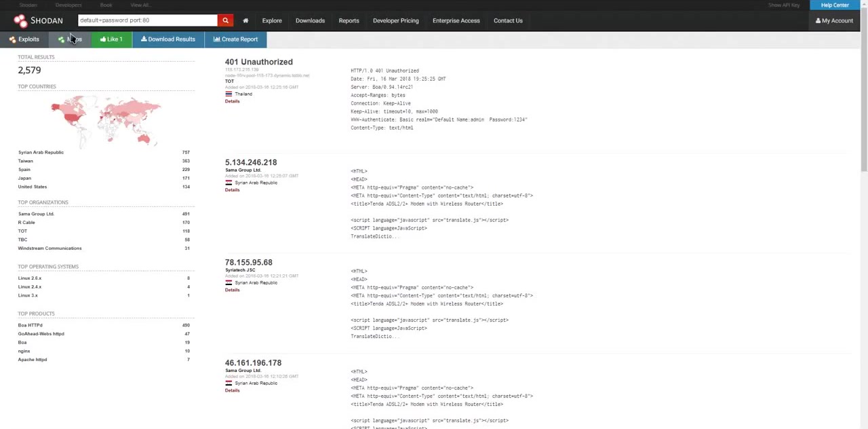Open the Exploits search
868x429 pixels.
(24, 39)
